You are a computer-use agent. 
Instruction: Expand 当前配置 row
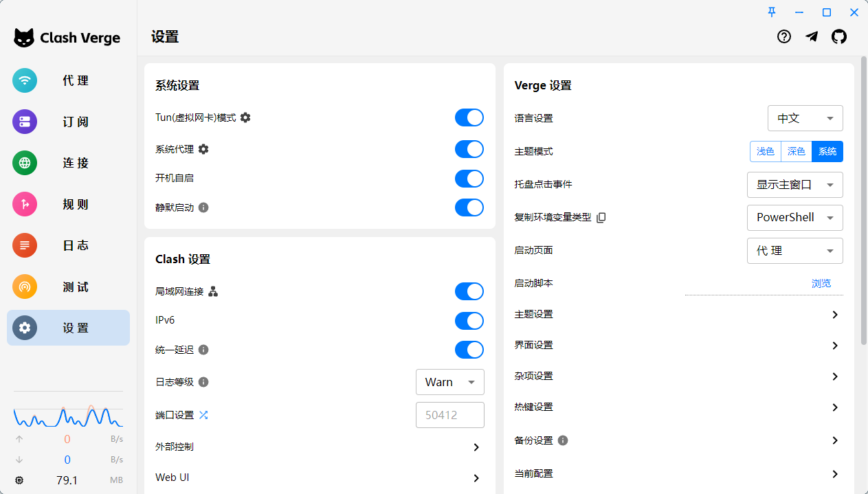(679, 474)
